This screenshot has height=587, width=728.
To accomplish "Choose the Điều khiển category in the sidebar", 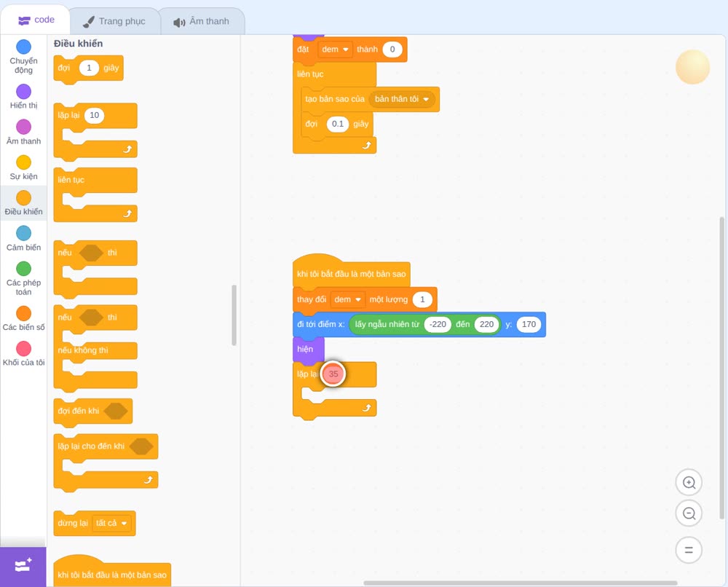I will 23,203.
